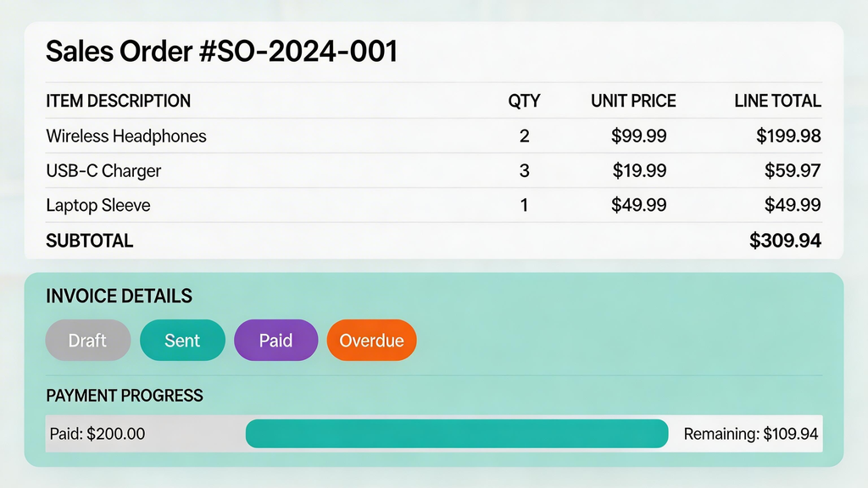The height and width of the screenshot is (488, 868).
Task: Open the INVOICE DETAILS section header
Action: point(118,296)
